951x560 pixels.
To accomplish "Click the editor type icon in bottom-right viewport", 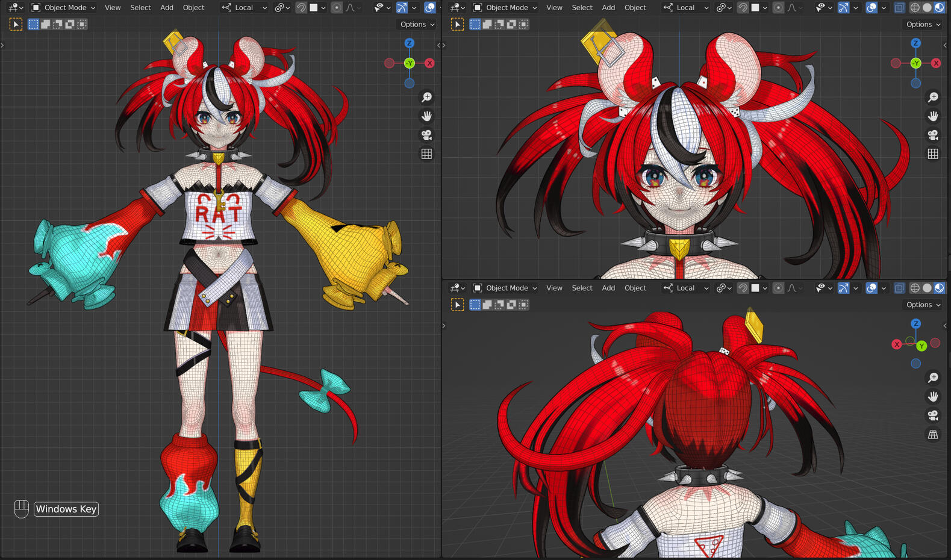I will [x=458, y=288].
